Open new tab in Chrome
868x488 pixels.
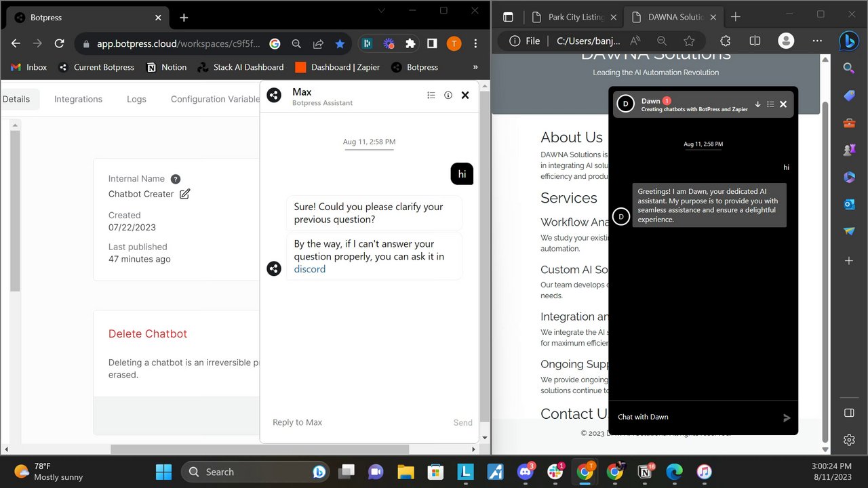pos(184,18)
